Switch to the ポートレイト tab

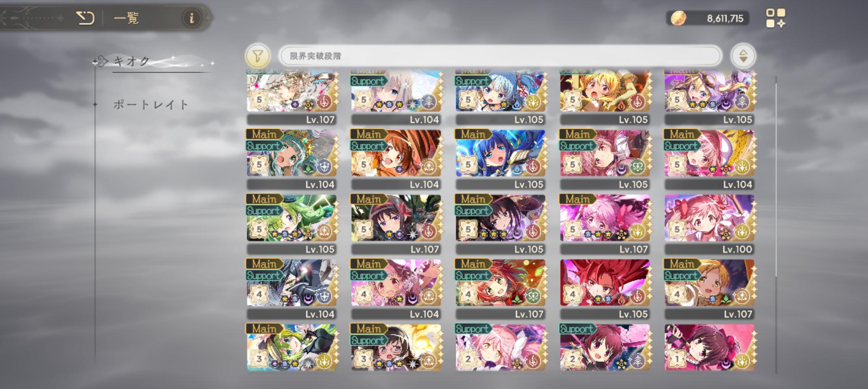tap(151, 105)
